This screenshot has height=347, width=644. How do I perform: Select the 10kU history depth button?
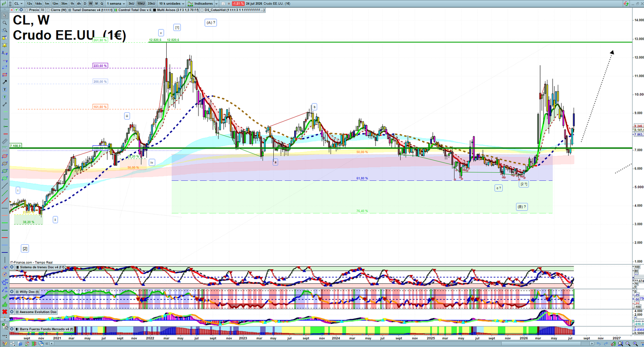coord(141,3)
